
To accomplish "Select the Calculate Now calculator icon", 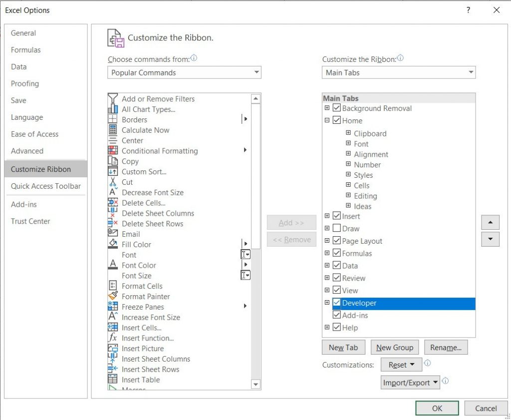I will pos(112,130).
